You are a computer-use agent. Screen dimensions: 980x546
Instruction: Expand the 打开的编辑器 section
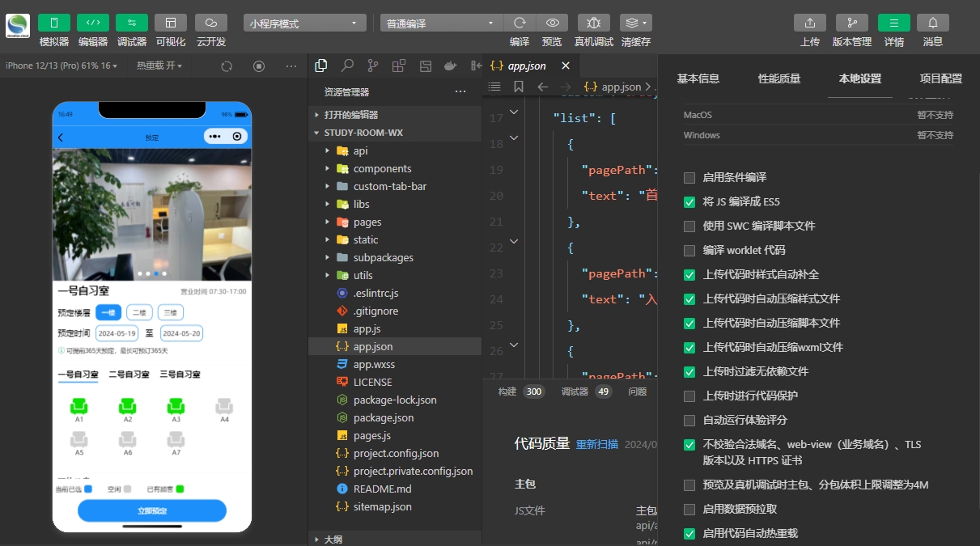394,115
